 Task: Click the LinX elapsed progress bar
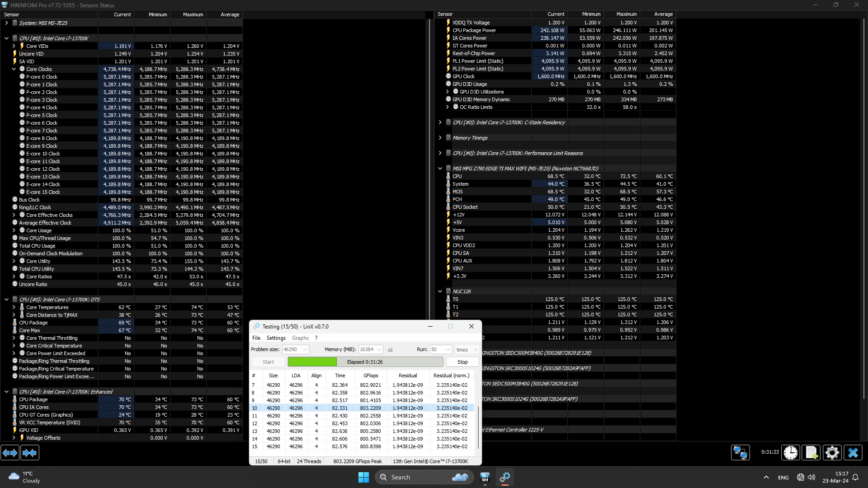365,362
